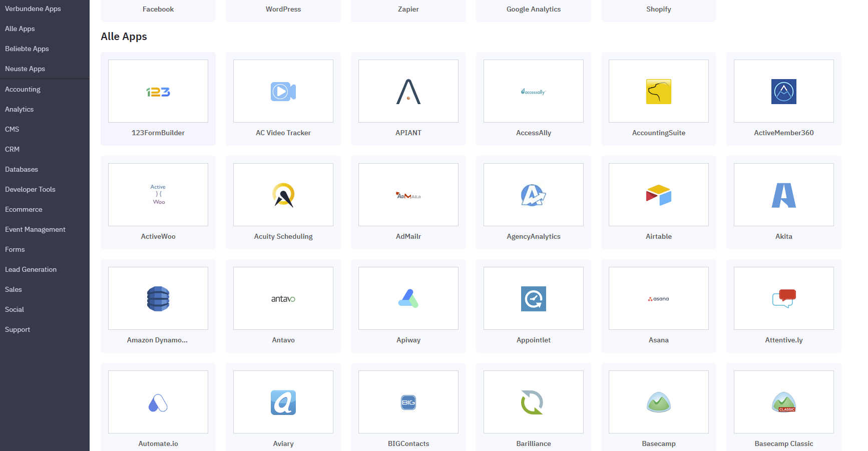Click the Antavo logo
The height and width of the screenshot is (451, 868).
[283, 299]
